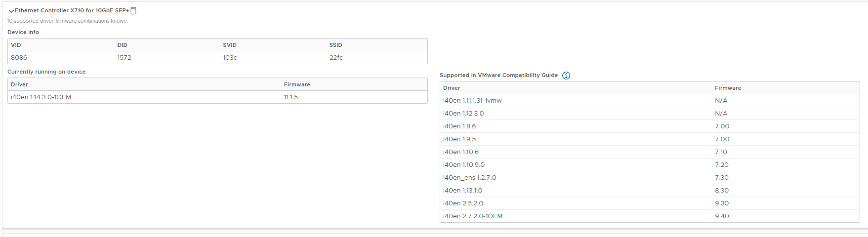Viewport: 868px width, 237px height.
Task: Select the i40en 2.7.2.0-1OEM row
Action: (x=650, y=216)
